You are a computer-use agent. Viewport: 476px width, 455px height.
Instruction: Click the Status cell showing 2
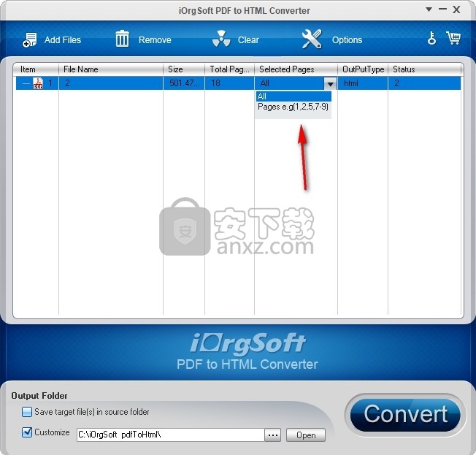click(424, 83)
